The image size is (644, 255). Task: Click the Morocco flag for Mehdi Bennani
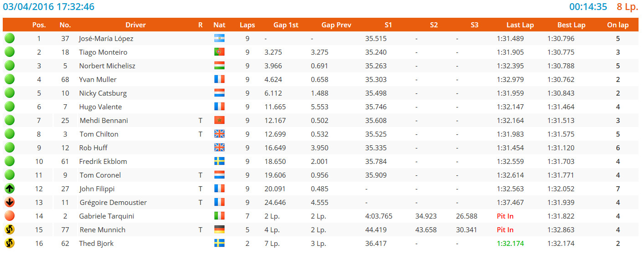[x=219, y=120]
